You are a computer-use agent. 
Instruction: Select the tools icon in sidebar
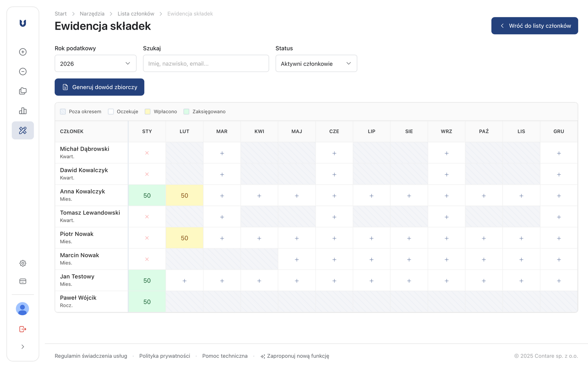(x=23, y=131)
